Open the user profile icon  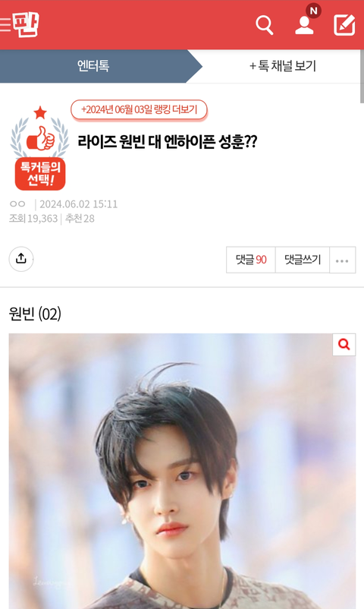click(x=304, y=26)
